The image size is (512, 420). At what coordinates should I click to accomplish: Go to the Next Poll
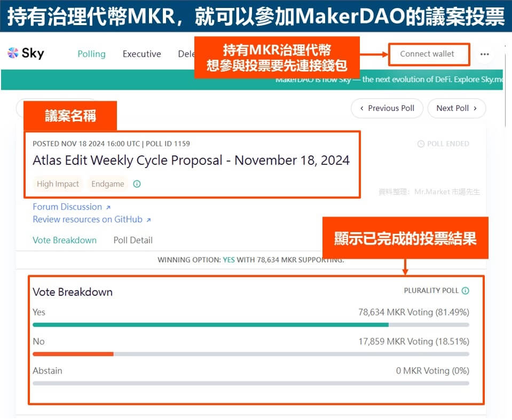pyautogui.click(x=456, y=108)
